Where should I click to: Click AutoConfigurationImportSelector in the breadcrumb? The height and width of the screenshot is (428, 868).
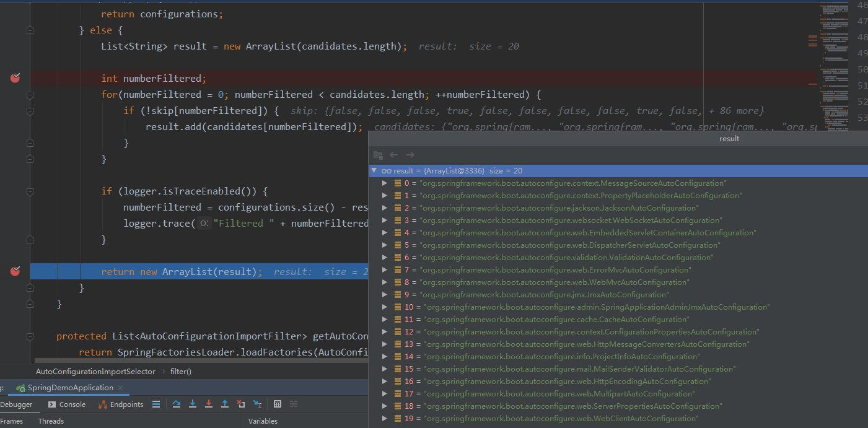click(95, 372)
